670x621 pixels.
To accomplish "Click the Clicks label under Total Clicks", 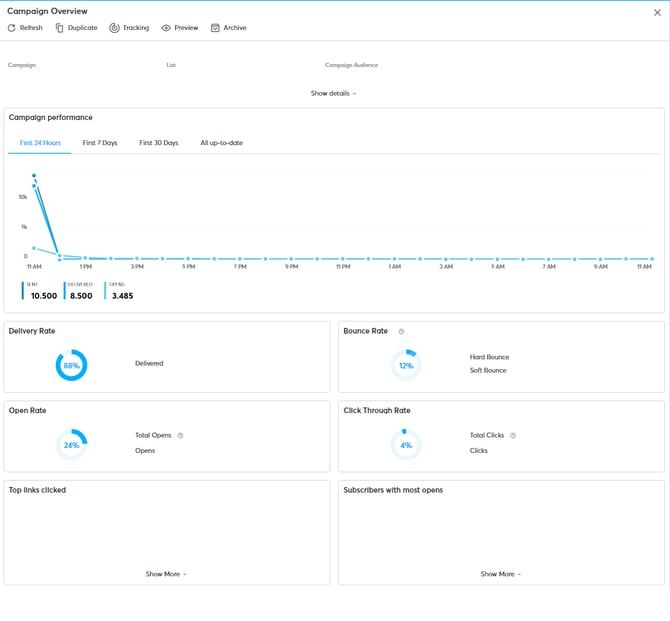I will click(x=479, y=450).
